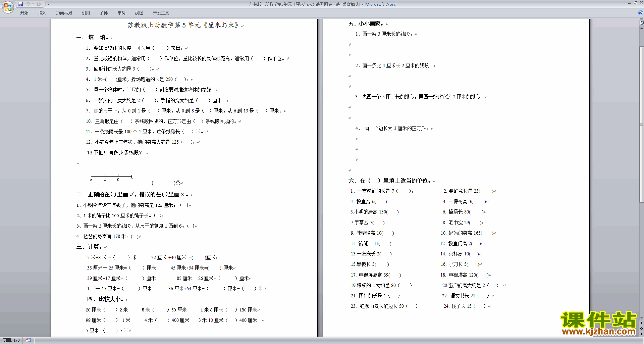Open the 审阅 ribbon tab

click(x=121, y=13)
